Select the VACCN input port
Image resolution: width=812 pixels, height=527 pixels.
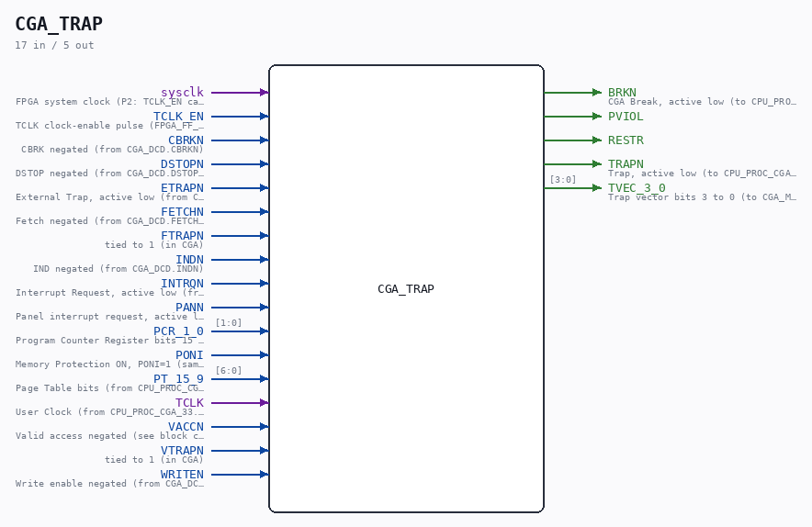(186, 426)
